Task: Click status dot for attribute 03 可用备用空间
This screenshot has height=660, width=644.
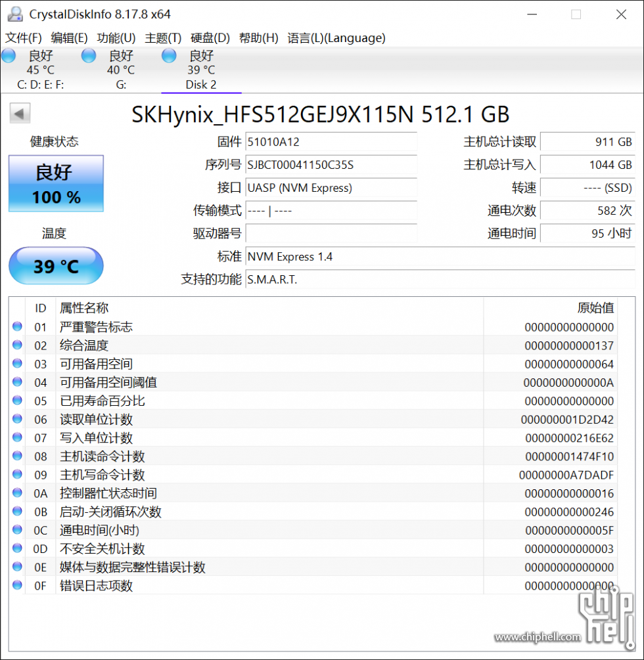Action: tap(17, 363)
